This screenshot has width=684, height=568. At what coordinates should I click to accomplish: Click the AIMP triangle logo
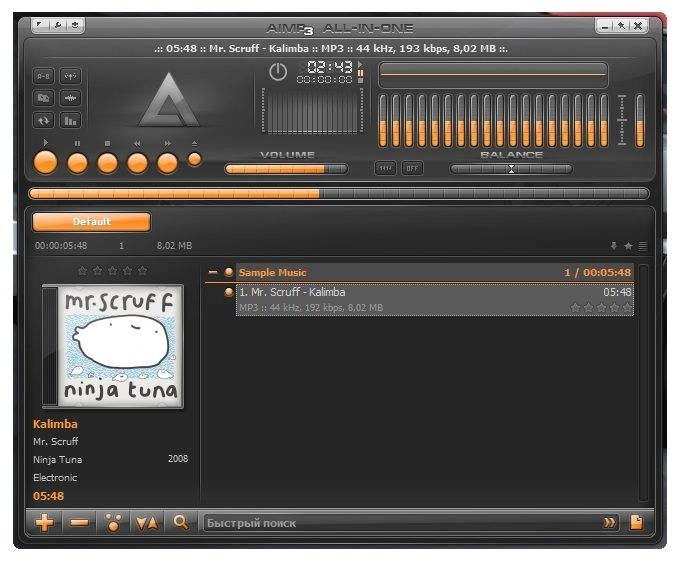[169, 100]
